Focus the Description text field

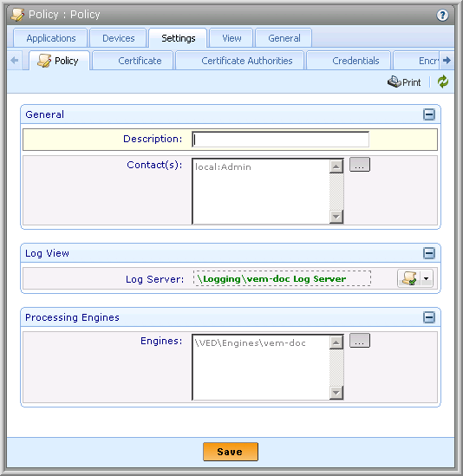281,140
